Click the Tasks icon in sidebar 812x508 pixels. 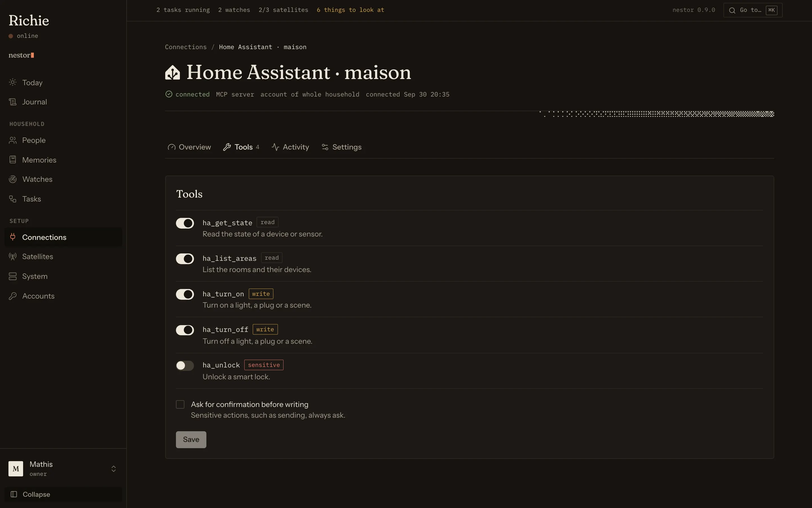(x=13, y=199)
